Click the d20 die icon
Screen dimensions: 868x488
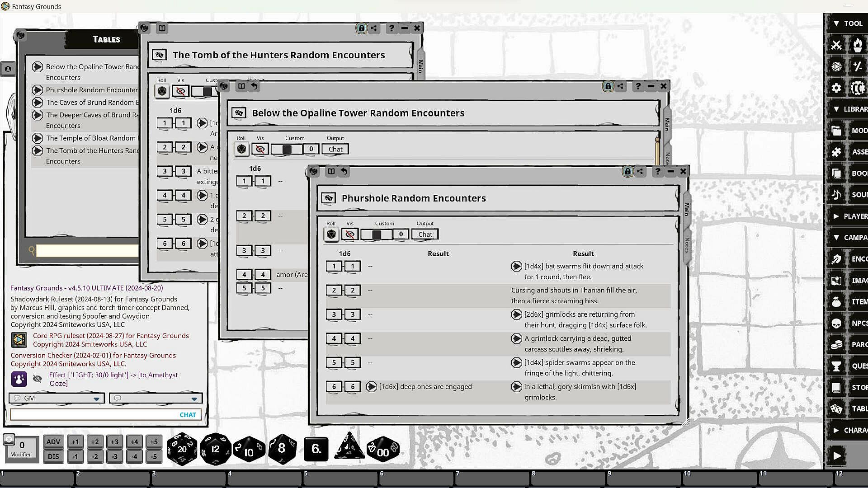(182, 449)
